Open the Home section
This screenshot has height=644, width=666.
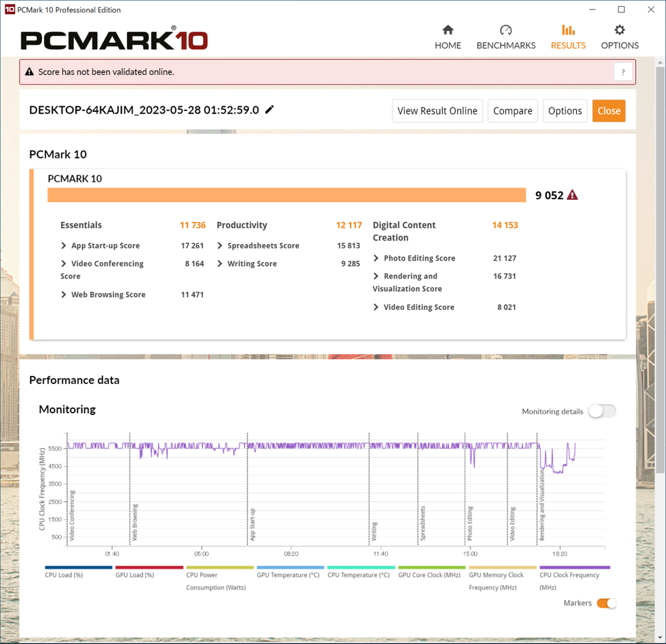tap(448, 37)
